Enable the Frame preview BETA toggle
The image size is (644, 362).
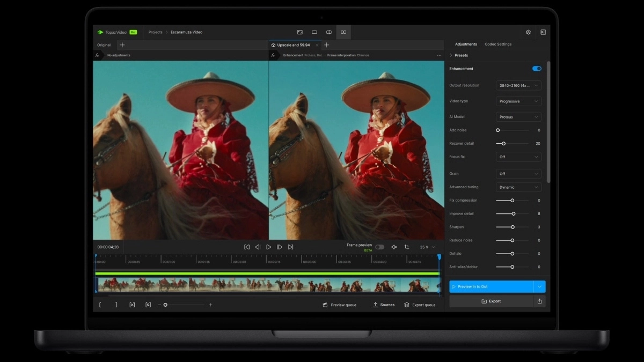click(x=380, y=247)
